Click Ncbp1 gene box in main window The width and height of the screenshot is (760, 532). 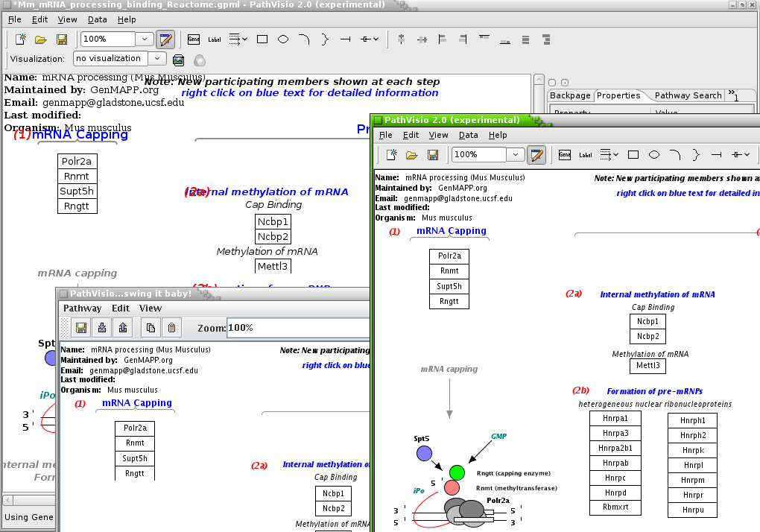(273, 222)
